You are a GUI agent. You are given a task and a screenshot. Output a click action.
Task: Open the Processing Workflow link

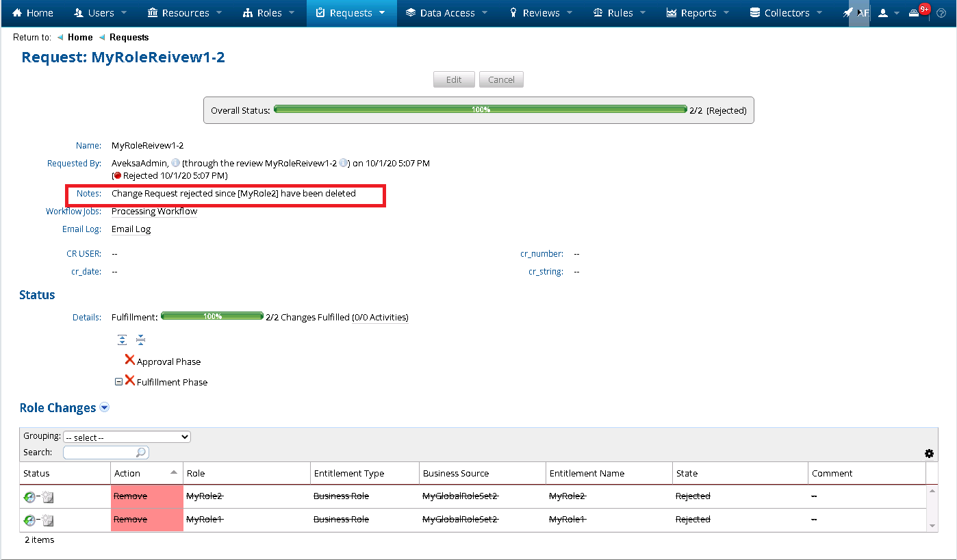tap(154, 212)
